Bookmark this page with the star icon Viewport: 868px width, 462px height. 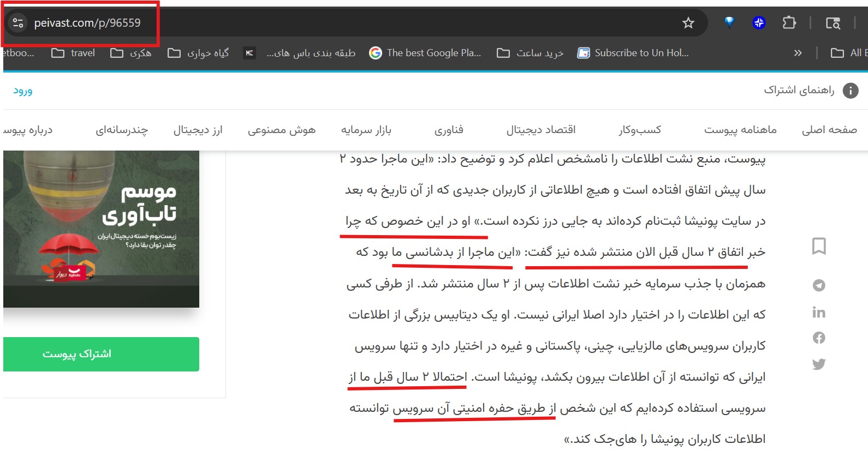[x=688, y=23]
